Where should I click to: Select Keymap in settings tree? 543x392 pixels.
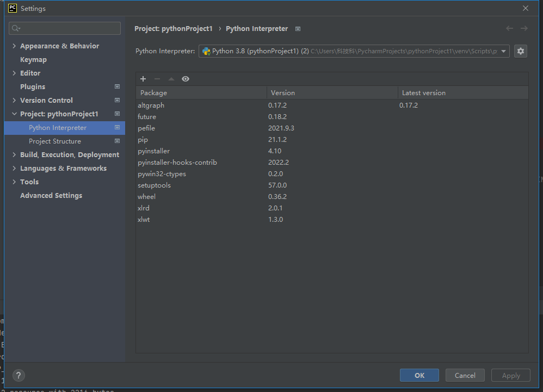pyautogui.click(x=33, y=59)
